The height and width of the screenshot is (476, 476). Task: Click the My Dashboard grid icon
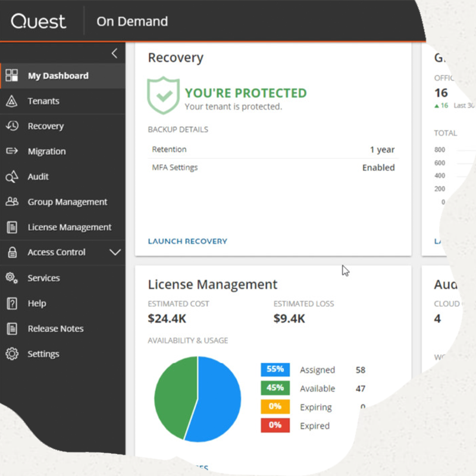coord(12,76)
